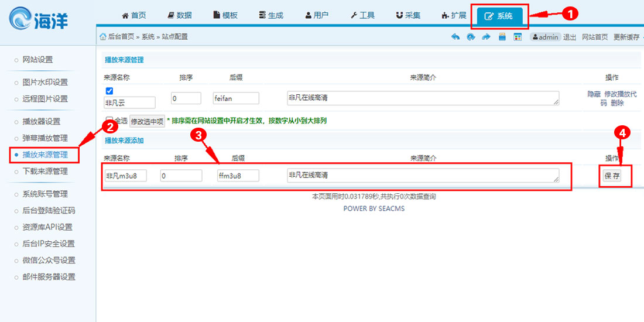Image resolution: width=644 pixels, height=322 pixels.
Task: Open the 模板 tab
Action: pos(225,16)
